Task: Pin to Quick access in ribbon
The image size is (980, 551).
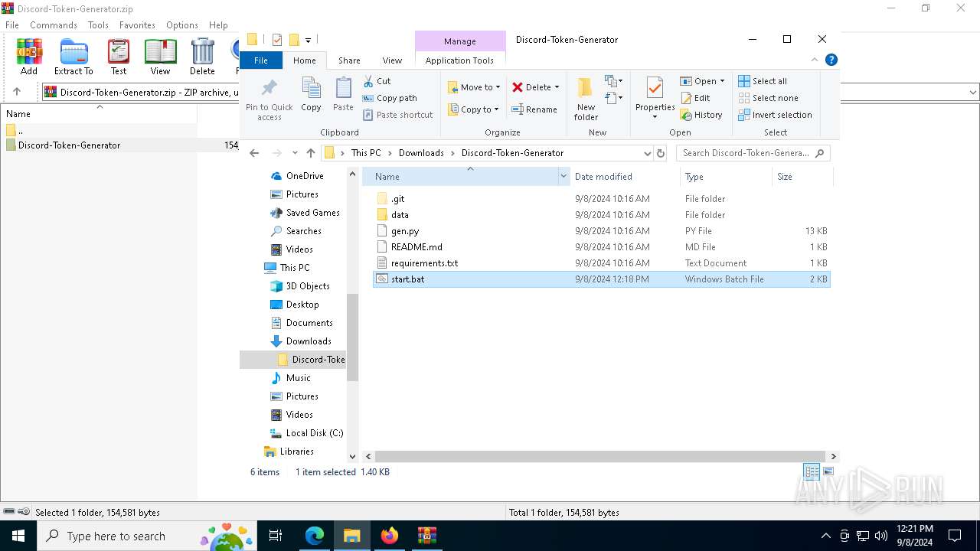Action: point(269,99)
